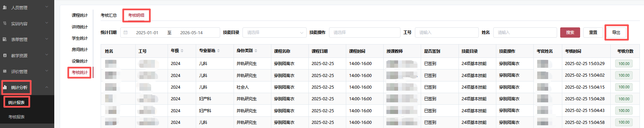This screenshot has height=128, width=644.
Task: Expand the 教学资源 menu chevron
Action: (47, 55)
